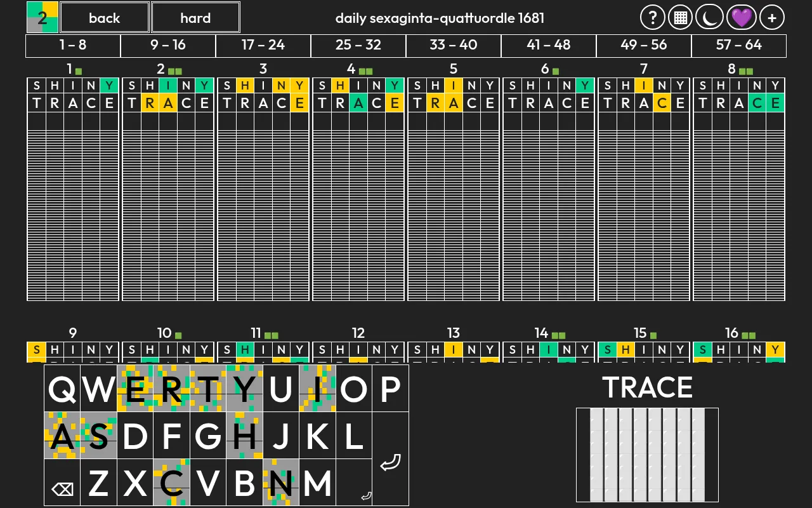Tap the N key on keyboard

pos(281,483)
